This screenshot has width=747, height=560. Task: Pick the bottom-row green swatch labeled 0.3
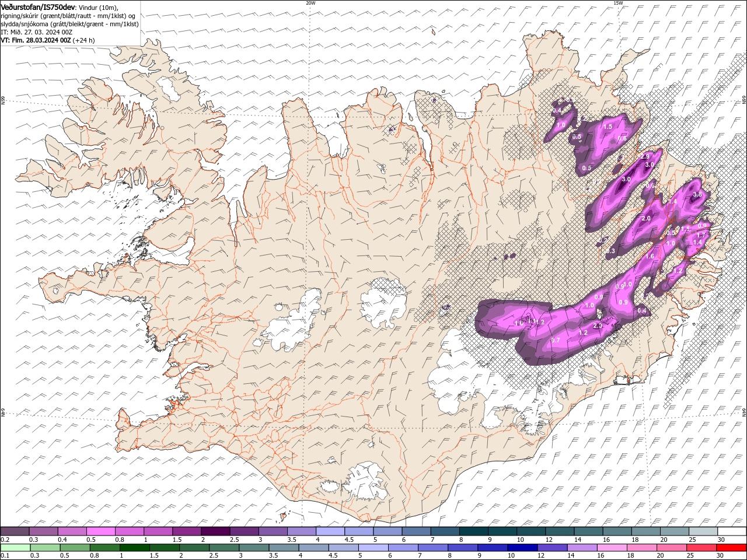[x=45, y=548]
